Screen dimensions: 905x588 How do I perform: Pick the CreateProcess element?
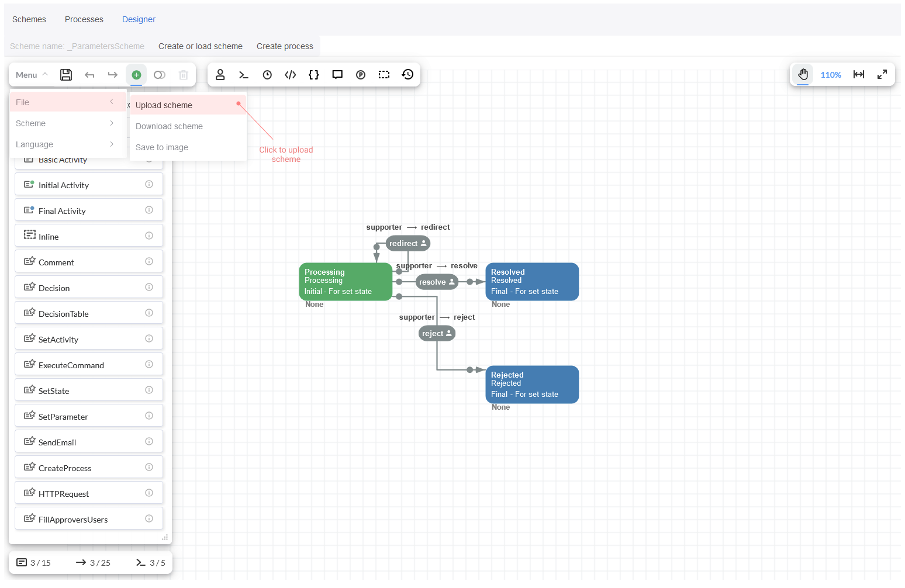pos(89,468)
